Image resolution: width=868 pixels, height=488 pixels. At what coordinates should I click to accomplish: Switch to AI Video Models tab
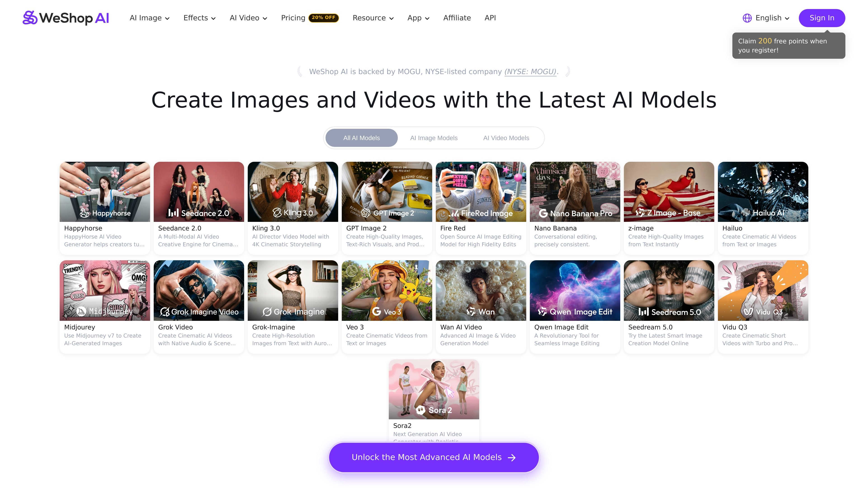click(x=506, y=138)
